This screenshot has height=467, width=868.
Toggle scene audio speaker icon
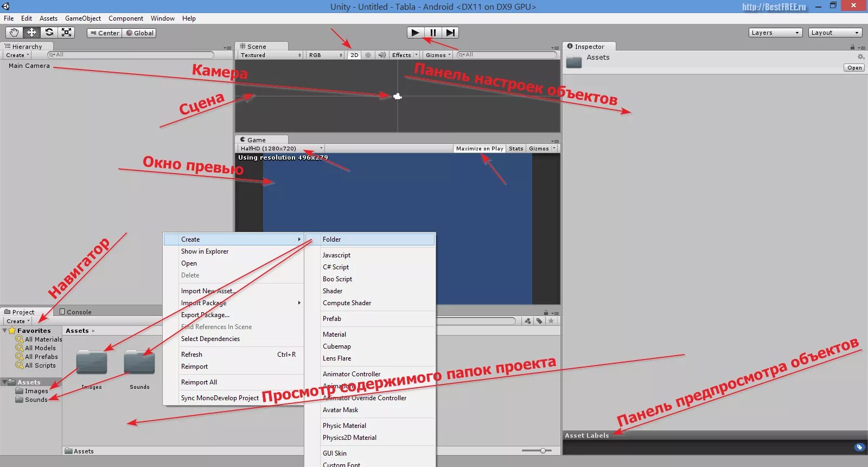pos(382,55)
